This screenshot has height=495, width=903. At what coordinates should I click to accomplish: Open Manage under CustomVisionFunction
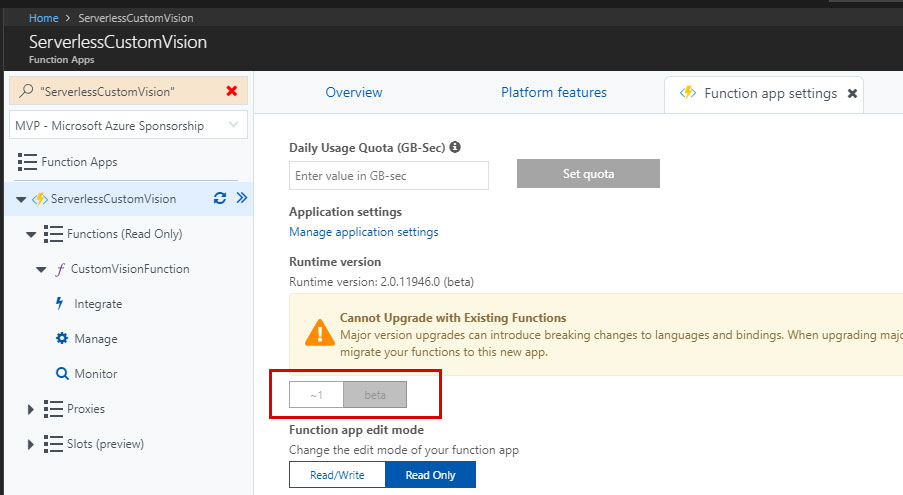pyautogui.click(x=96, y=339)
